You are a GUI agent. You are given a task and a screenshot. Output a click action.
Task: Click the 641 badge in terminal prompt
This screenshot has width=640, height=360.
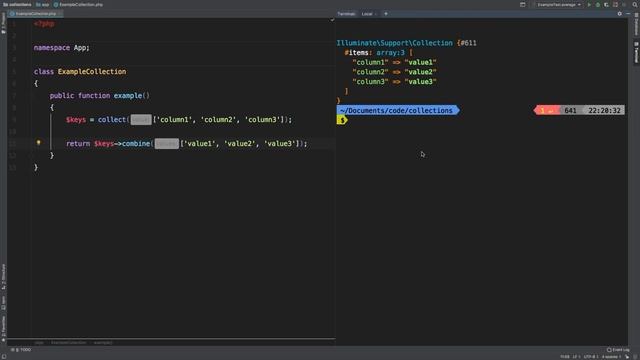pyautogui.click(x=571, y=111)
